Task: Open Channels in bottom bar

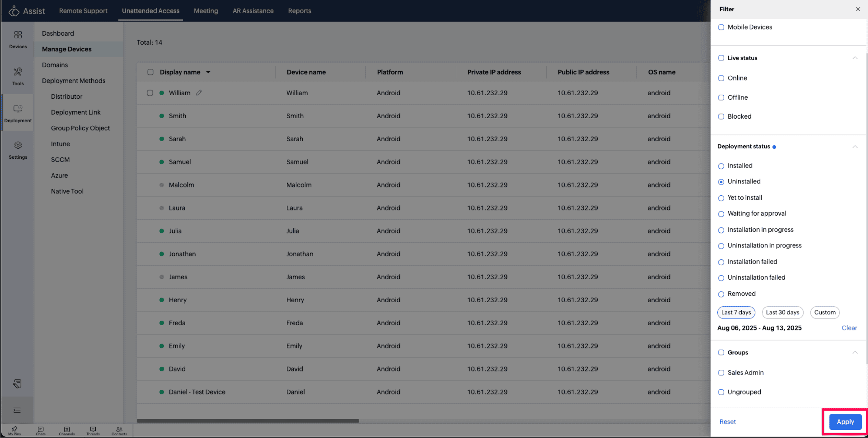Action: (67, 430)
